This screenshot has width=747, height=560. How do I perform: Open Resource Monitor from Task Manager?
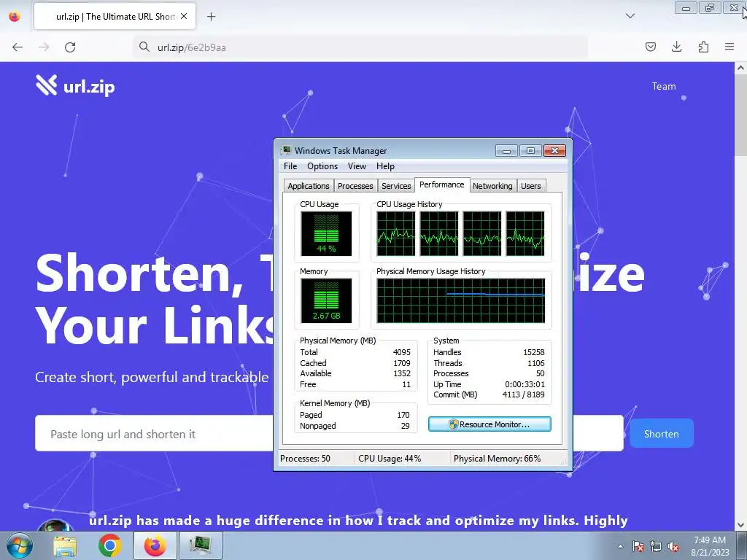pos(489,424)
